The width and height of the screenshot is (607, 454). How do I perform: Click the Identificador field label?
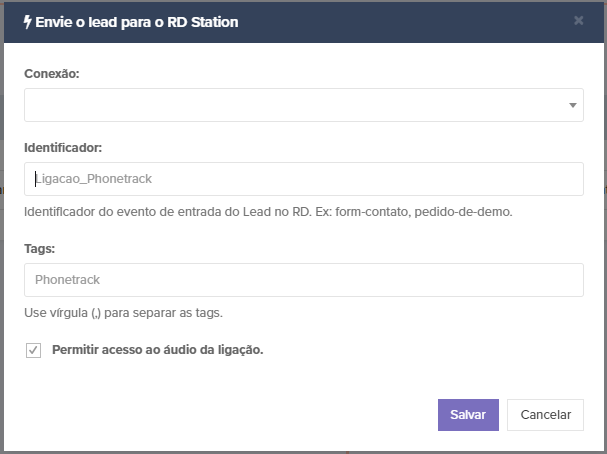(64, 147)
